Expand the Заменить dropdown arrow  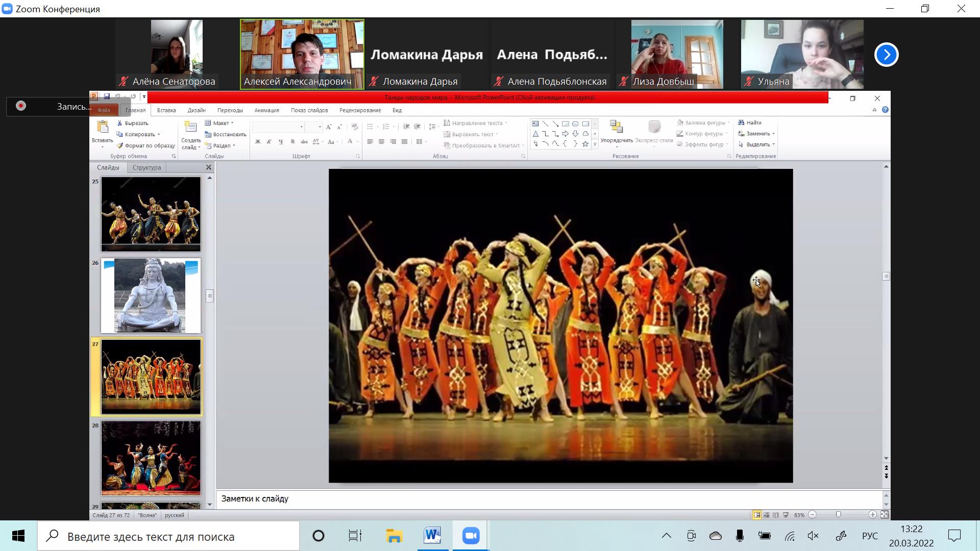pos(773,134)
